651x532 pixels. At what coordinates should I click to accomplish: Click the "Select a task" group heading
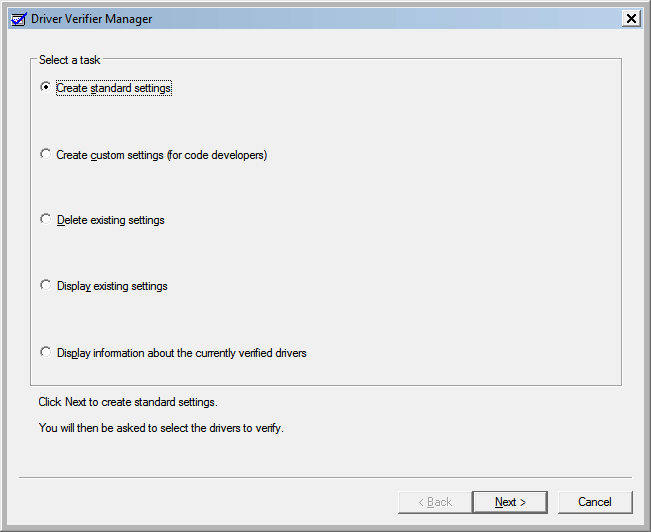(70, 60)
